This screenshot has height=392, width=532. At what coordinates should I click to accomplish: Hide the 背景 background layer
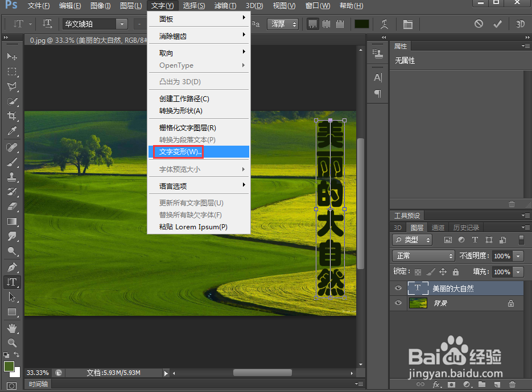click(398, 303)
